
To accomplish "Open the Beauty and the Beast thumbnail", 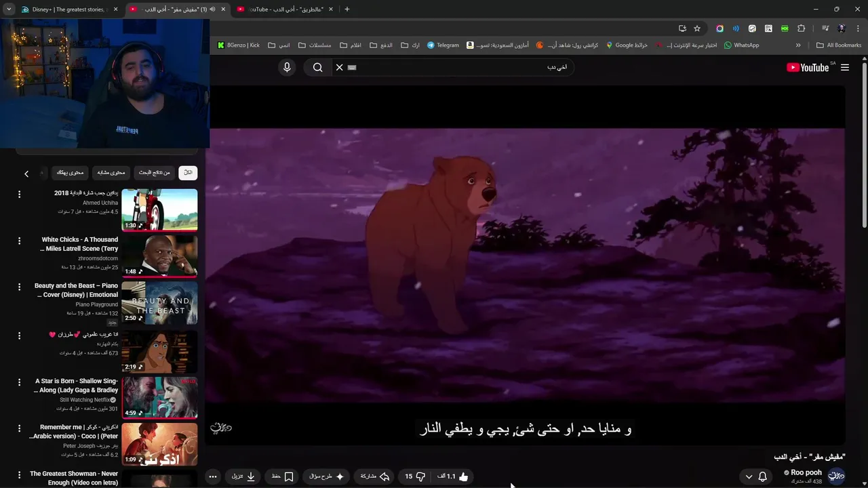I will click(x=159, y=303).
